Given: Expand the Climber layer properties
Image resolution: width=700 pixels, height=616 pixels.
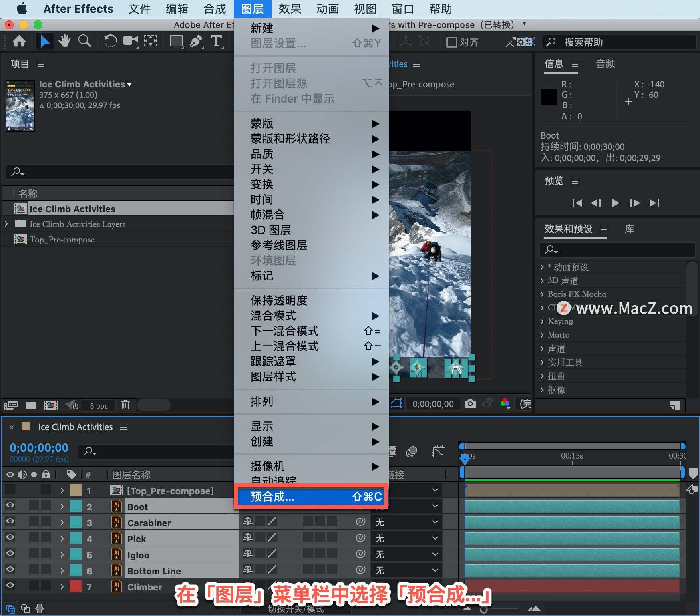Looking at the screenshot, I should click(x=62, y=587).
